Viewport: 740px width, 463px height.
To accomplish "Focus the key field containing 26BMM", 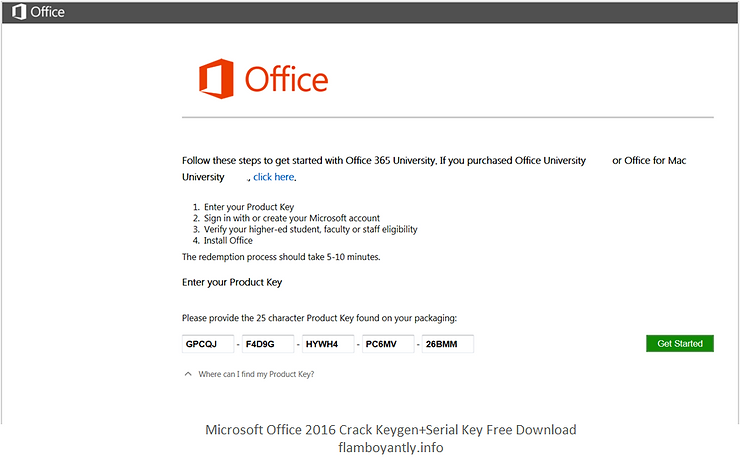I will point(448,344).
